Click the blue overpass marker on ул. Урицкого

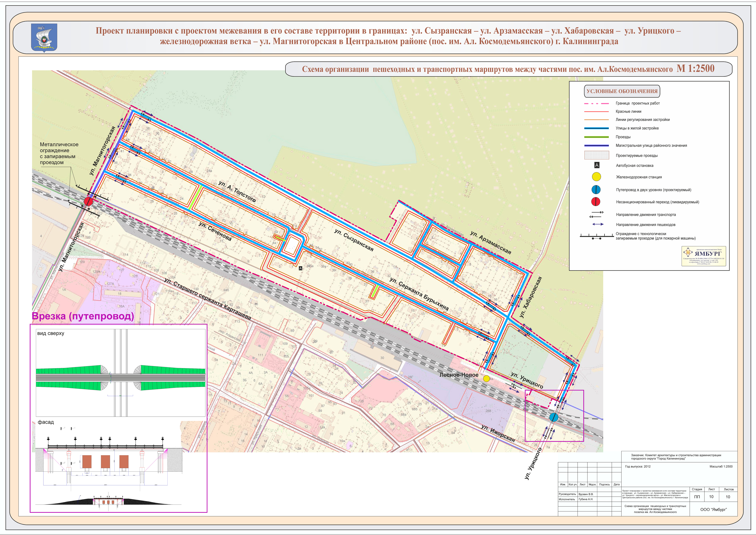554,417
